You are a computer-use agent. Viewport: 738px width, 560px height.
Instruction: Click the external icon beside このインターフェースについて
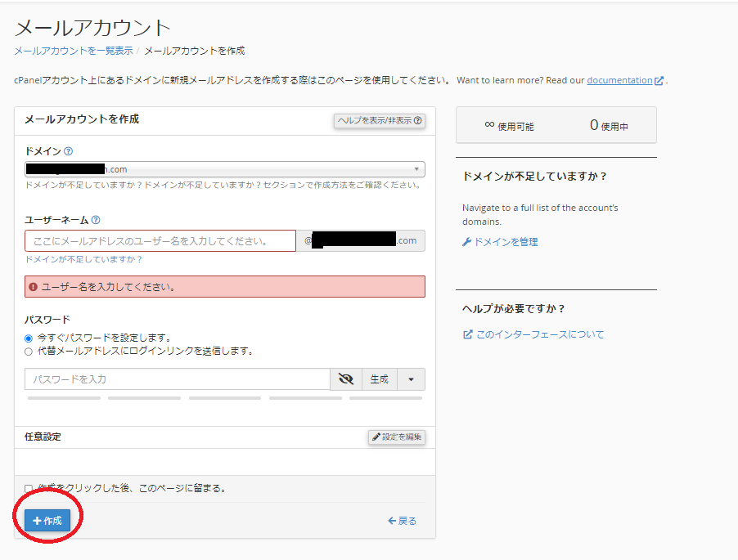(x=467, y=334)
